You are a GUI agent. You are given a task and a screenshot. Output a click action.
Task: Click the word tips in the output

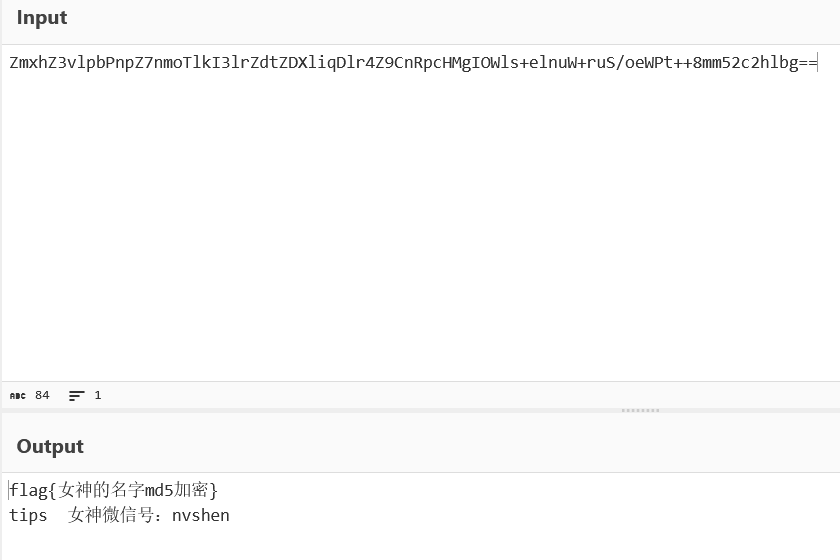[x=28, y=516]
